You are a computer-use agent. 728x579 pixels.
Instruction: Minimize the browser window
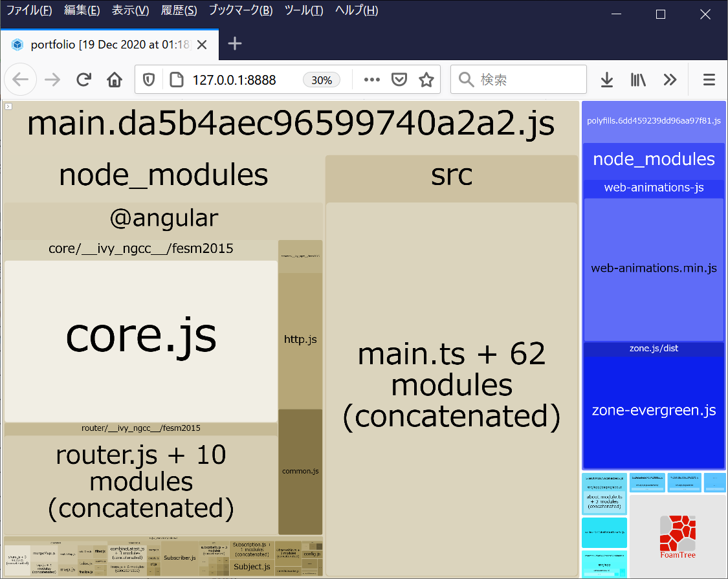pyautogui.click(x=616, y=14)
